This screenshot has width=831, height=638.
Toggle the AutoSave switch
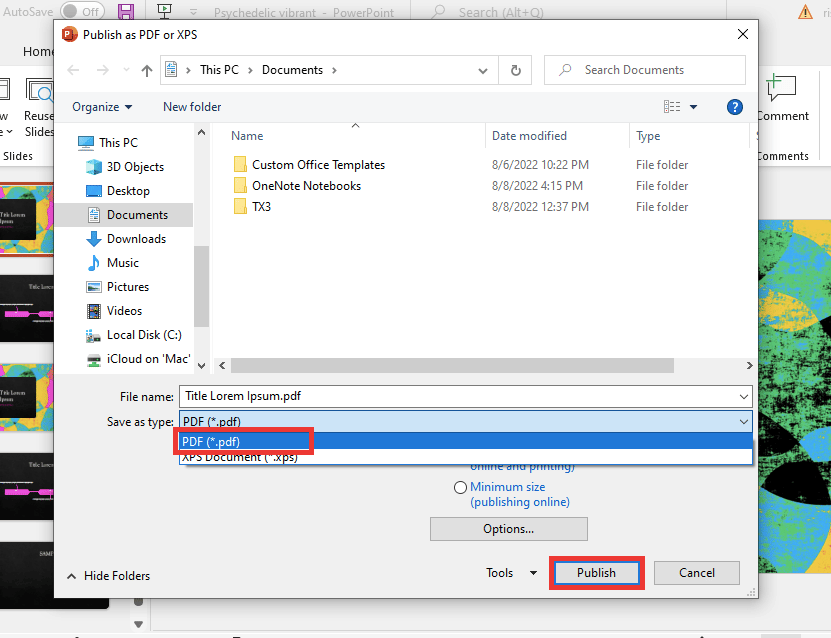pyautogui.click(x=82, y=11)
